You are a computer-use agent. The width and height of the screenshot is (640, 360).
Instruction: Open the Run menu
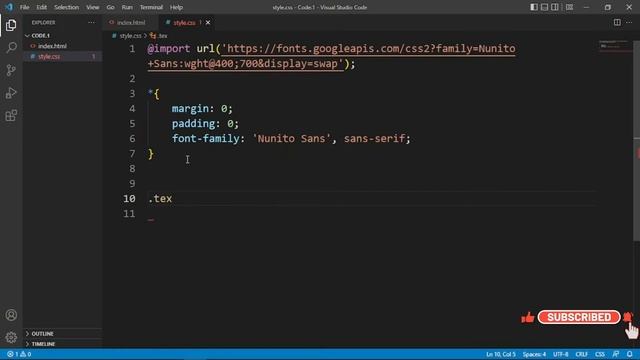point(127,7)
